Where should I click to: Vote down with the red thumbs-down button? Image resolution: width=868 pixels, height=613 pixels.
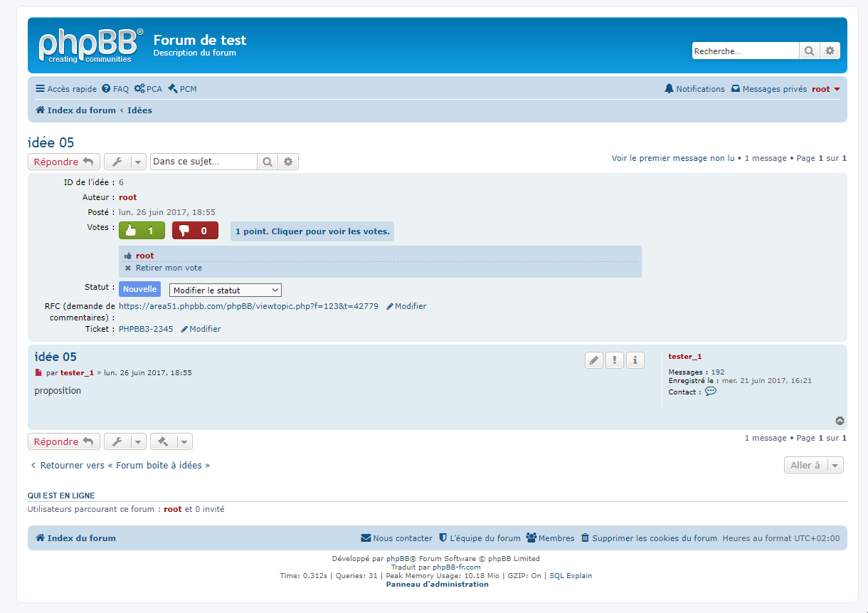coord(195,231)
